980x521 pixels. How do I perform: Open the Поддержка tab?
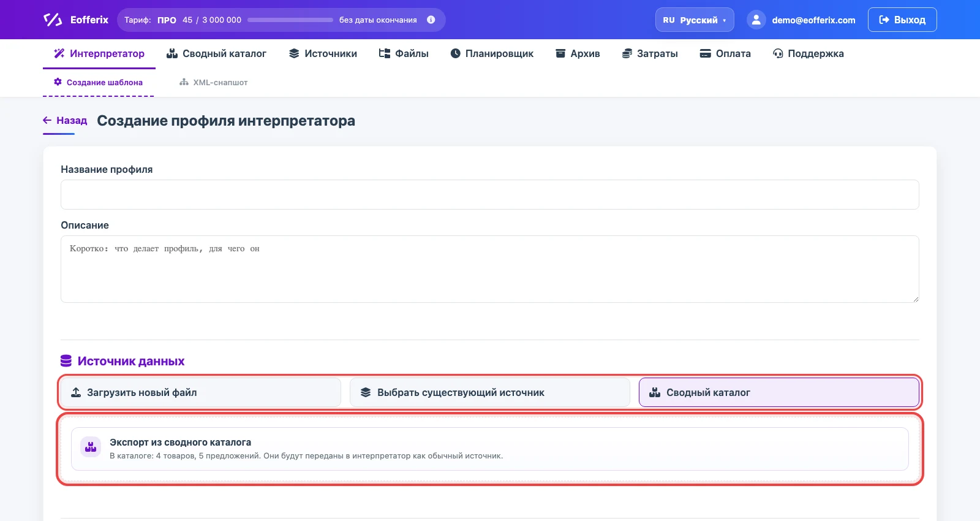(x=809, y=53)
